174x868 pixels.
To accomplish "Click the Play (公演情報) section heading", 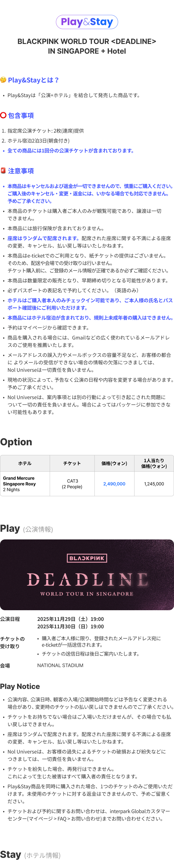I will [x=27, y=529].
